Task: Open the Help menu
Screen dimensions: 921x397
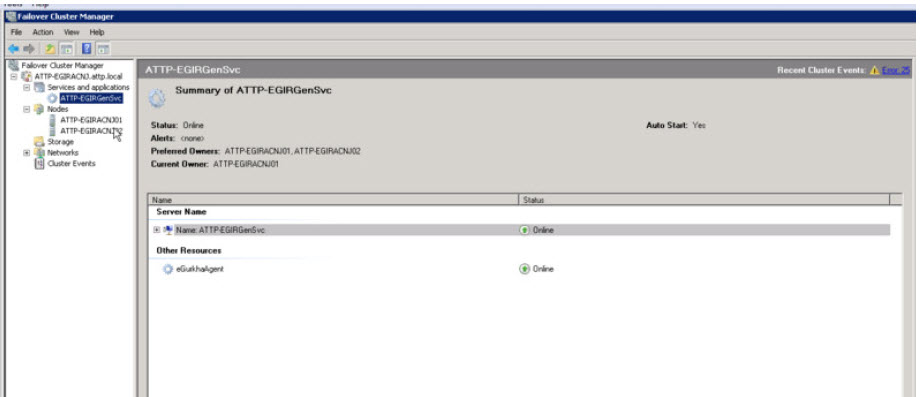Action: coord(97,32)
